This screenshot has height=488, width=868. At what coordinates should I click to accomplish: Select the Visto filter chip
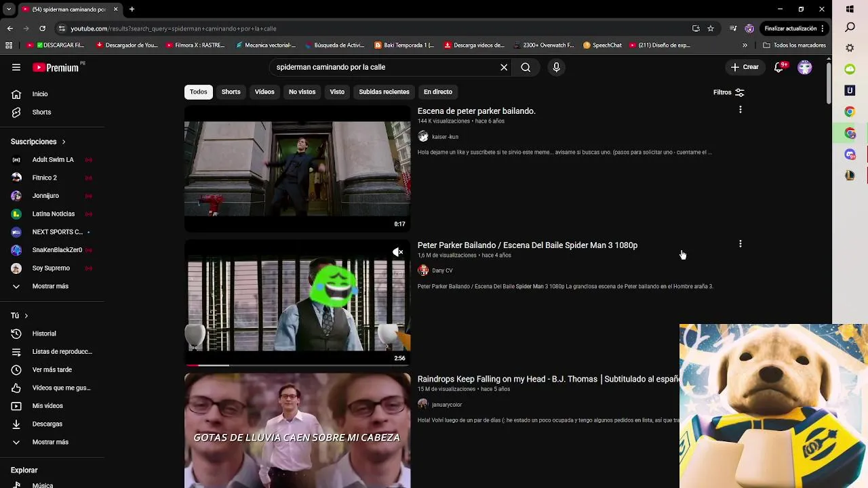(x=337, y=91)
